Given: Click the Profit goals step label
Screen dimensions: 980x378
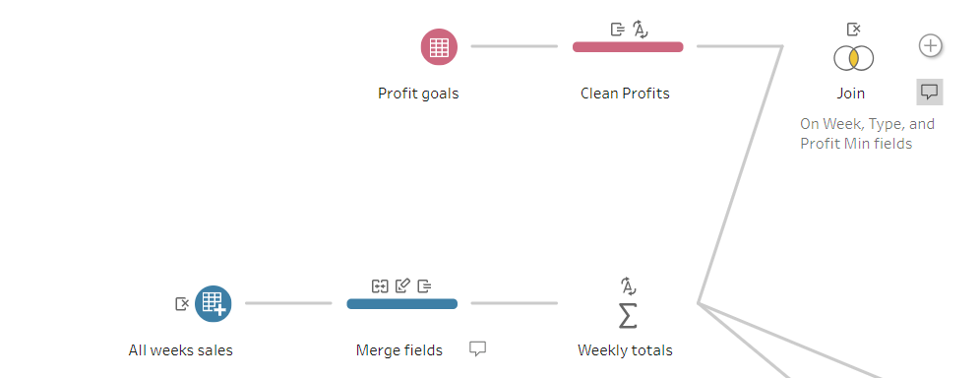Looking at the screenshot, I should [x=418, y=94].
